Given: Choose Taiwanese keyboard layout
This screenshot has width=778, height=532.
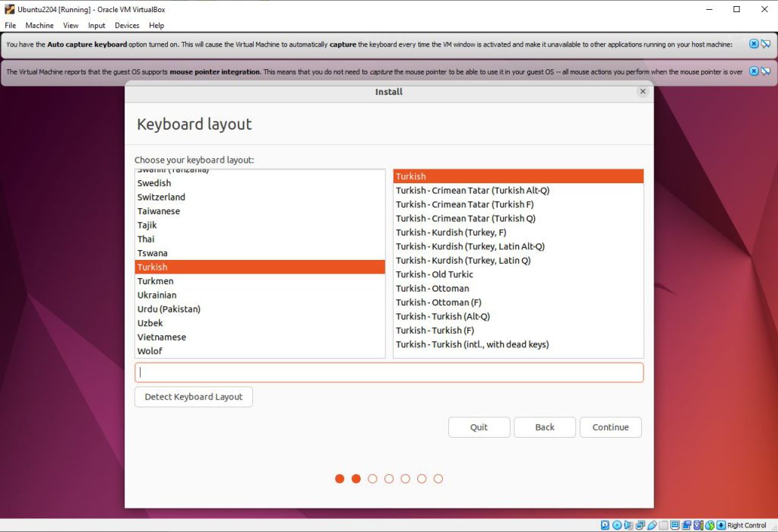Looking at the screenshot, I should (260, 211).
